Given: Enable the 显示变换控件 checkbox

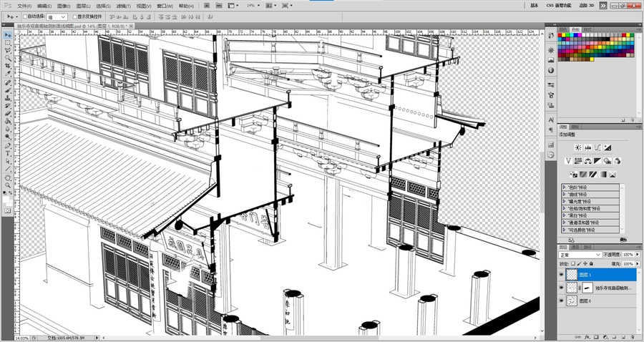Looking at the screenshot, I should pyautogui.click(x=74, y=16).
